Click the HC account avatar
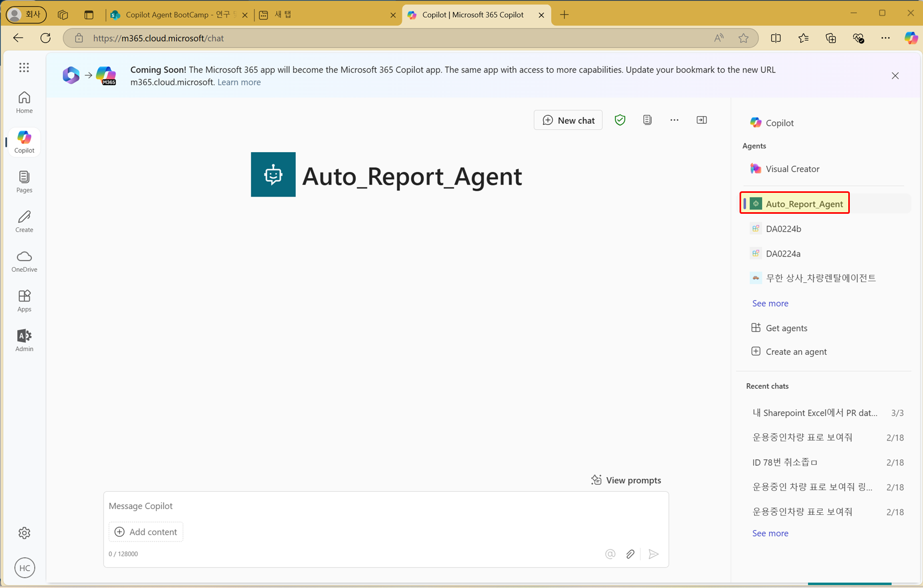 click(x=25, y=568)
